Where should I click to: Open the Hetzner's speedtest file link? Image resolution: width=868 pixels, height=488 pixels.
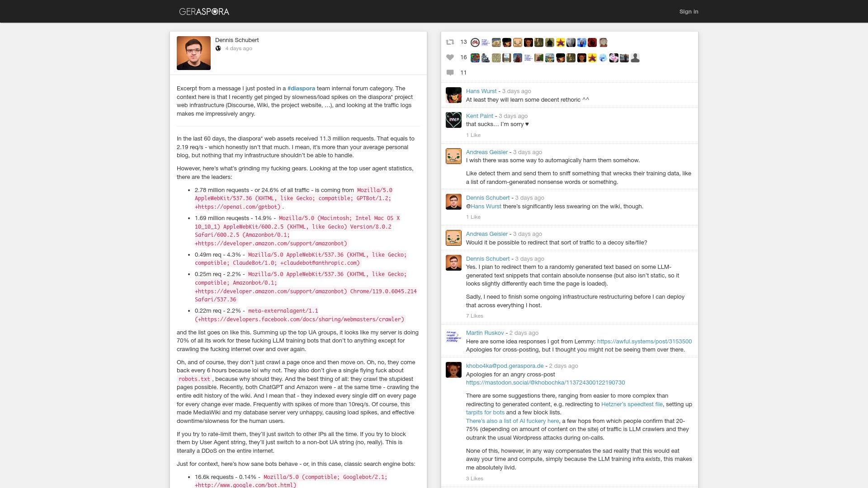click(632, 404)
